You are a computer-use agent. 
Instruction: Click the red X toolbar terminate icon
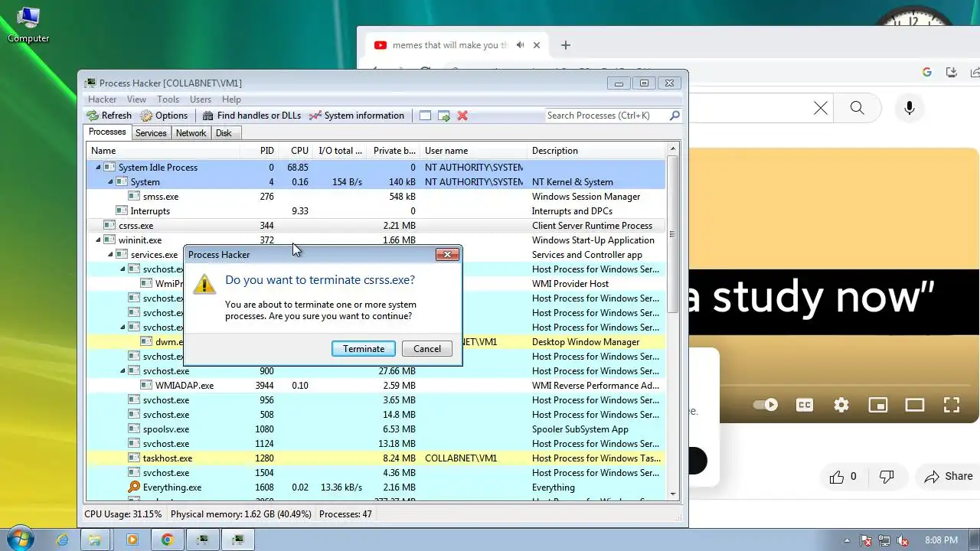pos(462,116)
